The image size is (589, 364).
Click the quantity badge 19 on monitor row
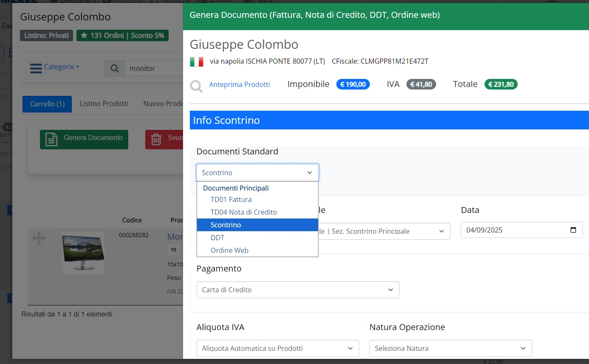[x=173, y=250]
